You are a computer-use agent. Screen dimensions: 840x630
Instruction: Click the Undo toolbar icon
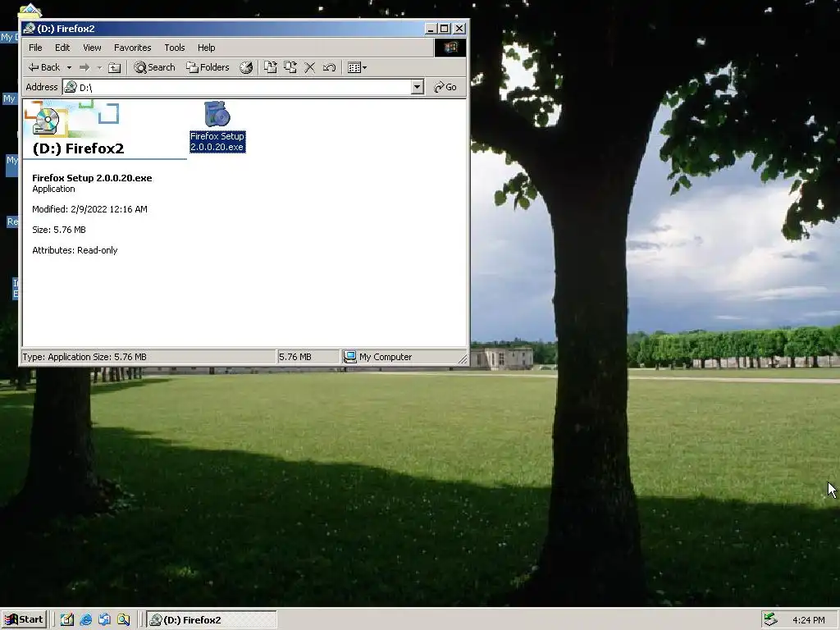coord(329,67)
